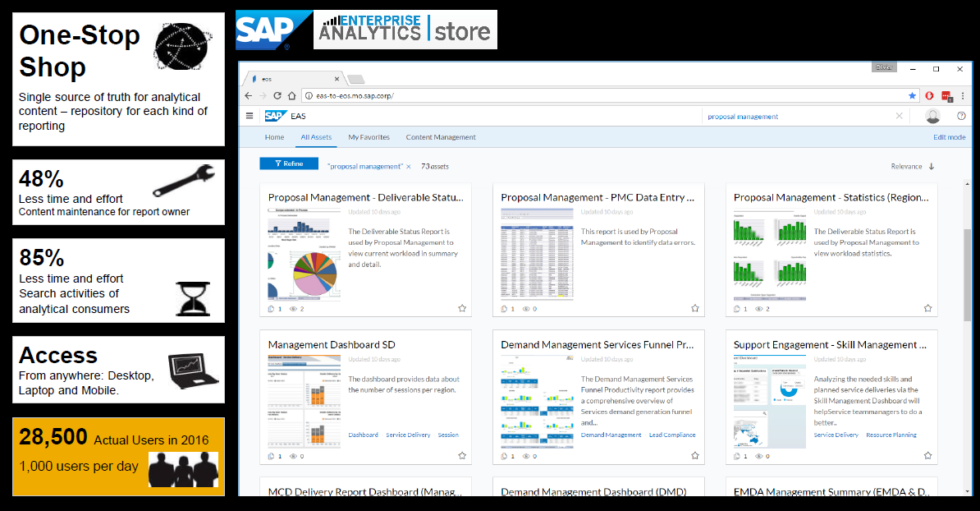Open the hamburger navigation menu
This screenshot has width=980, height=511.
[250, 116]
